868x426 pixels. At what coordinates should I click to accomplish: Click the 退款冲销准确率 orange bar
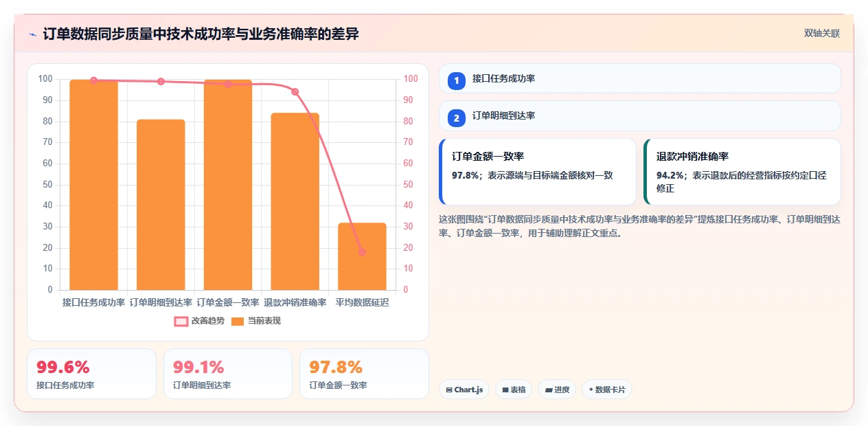(x=295, y=201)
